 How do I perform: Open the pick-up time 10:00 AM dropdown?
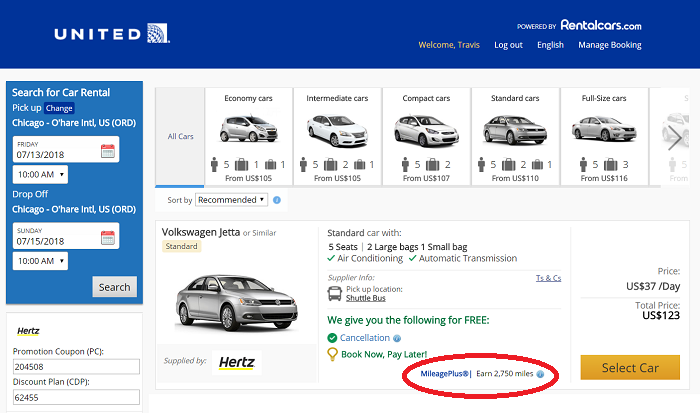(40, 175)
